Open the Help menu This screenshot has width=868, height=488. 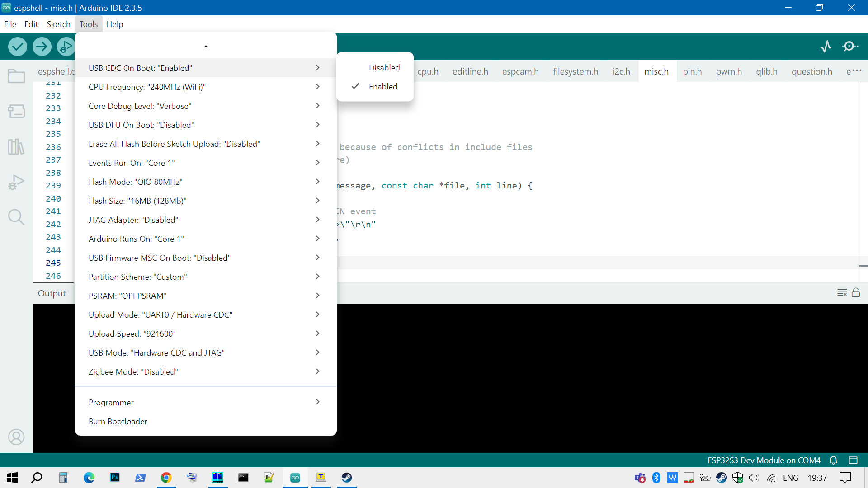115,24
